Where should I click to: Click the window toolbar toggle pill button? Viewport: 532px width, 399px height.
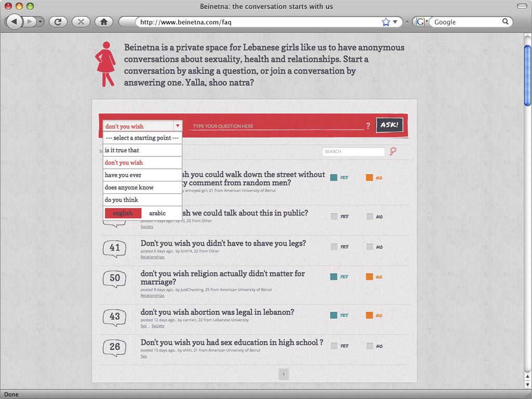tap(522, 6)
